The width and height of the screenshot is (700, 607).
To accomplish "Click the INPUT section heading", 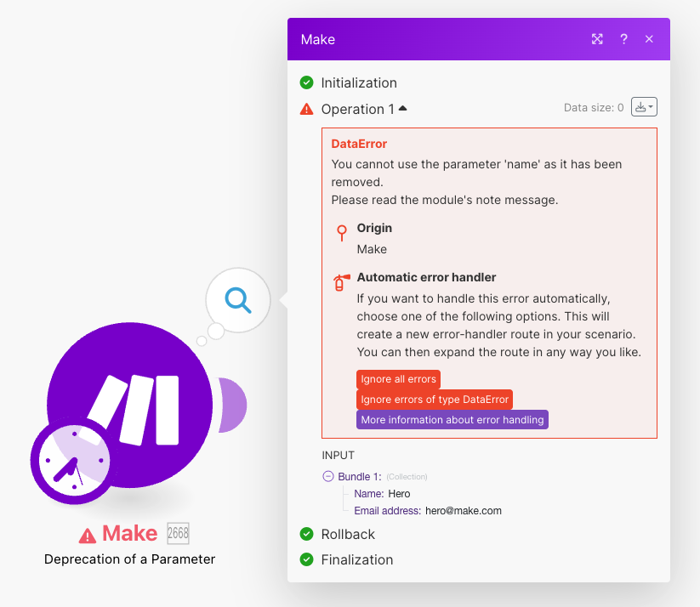I will pyautogui.click(x=338, y=456).
